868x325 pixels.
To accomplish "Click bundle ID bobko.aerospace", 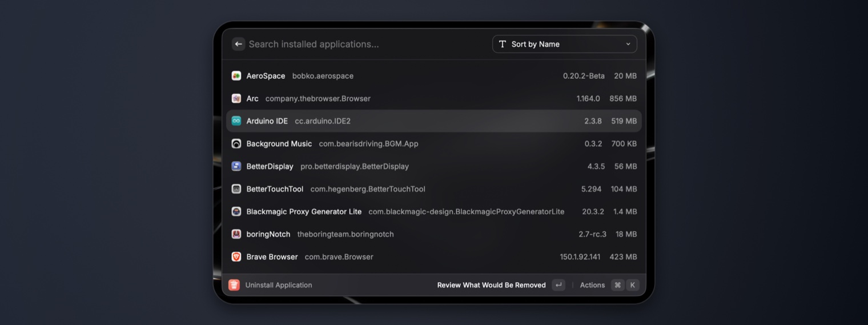I will coord(323,76).
